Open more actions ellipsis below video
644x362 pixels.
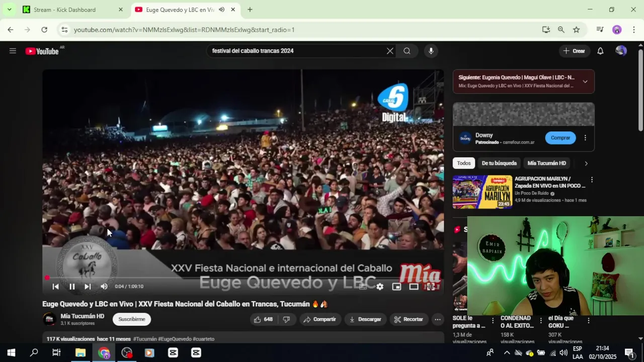tap(438, 319)
